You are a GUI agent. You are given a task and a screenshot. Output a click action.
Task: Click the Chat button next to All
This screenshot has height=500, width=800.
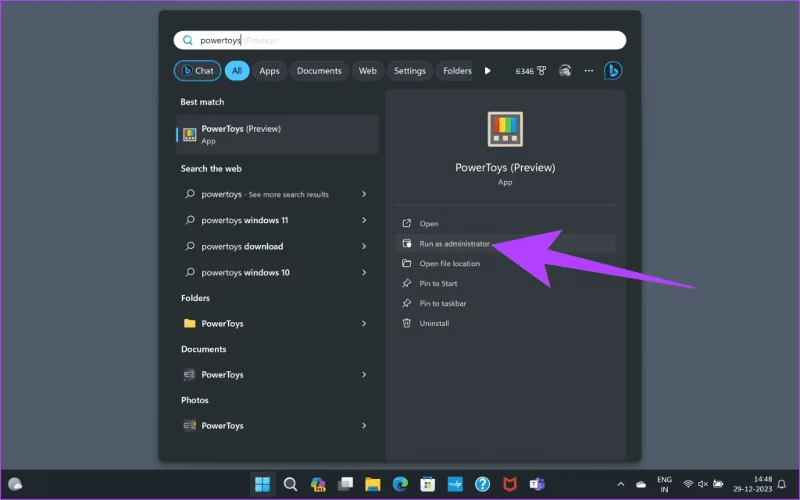197,71
